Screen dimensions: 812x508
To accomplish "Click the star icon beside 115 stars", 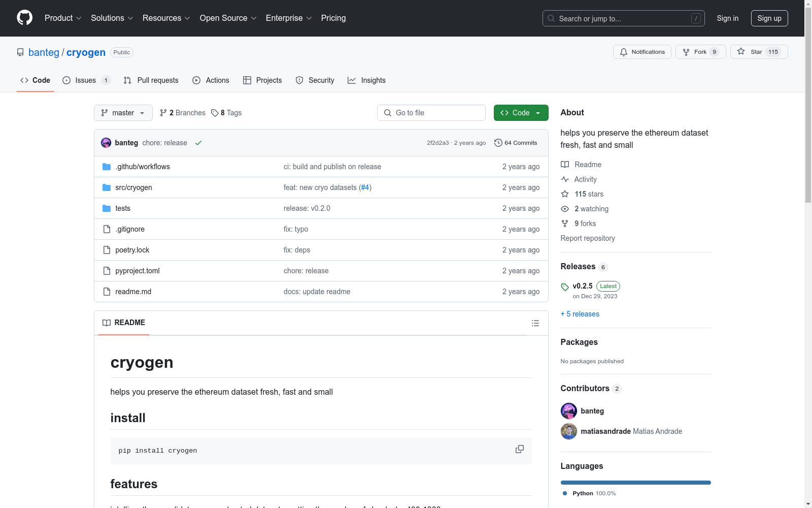I will 565,194.
